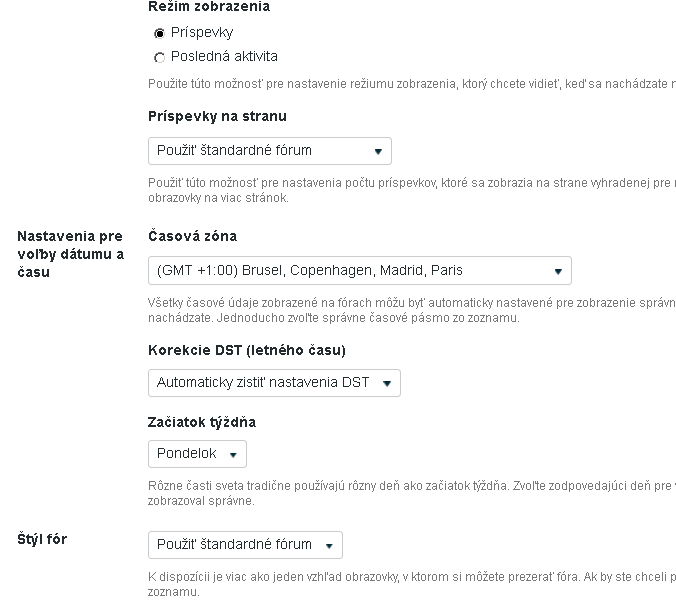Screen dimensions: 676x608
Task: Click the arrow of the Korekcie DST dropdown
Action: coord(387,383)
